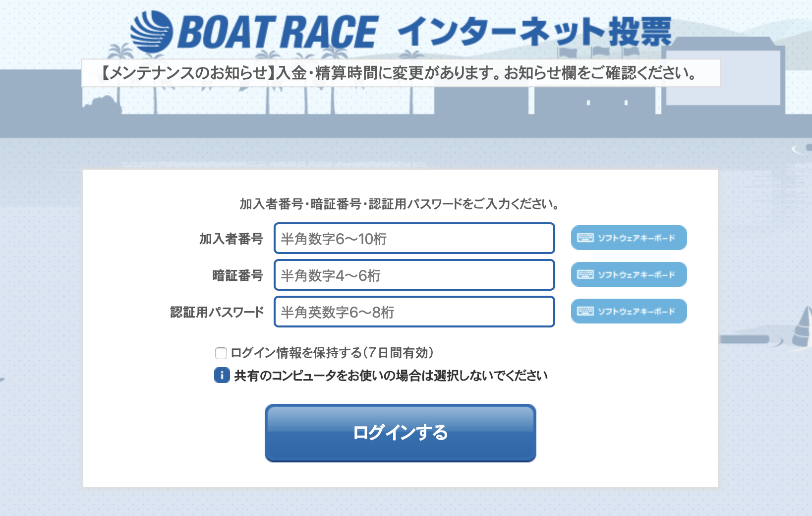This screenshot has width=812, height=516.
Task: Focus the 暗証番号 input field
Action: [414, 275]
